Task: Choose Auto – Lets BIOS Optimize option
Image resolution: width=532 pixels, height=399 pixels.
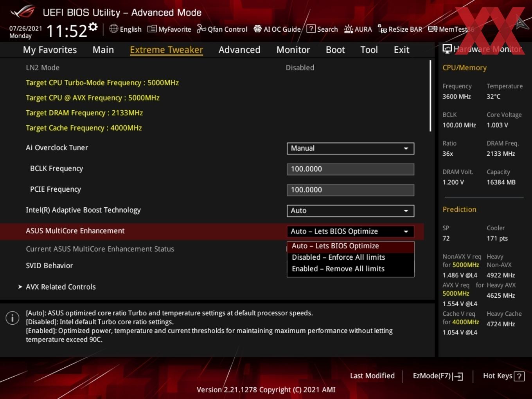Action: tap(350, 246)
